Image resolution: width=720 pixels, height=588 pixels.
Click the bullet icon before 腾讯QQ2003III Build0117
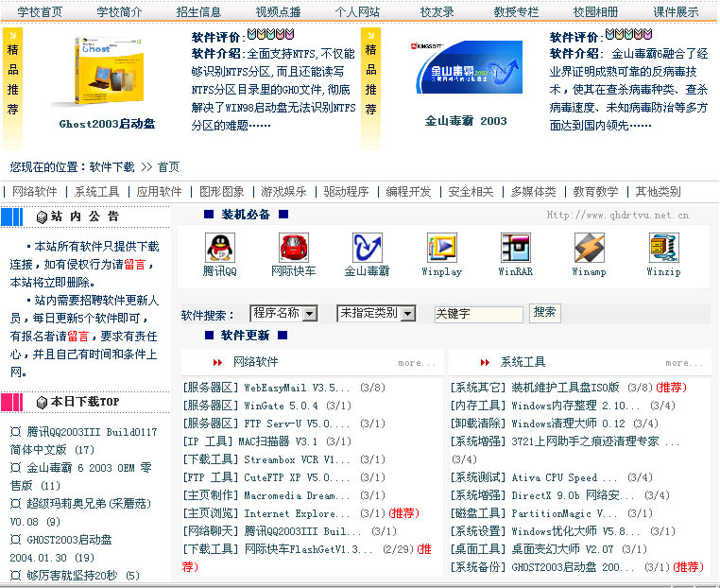coord(16,432)
